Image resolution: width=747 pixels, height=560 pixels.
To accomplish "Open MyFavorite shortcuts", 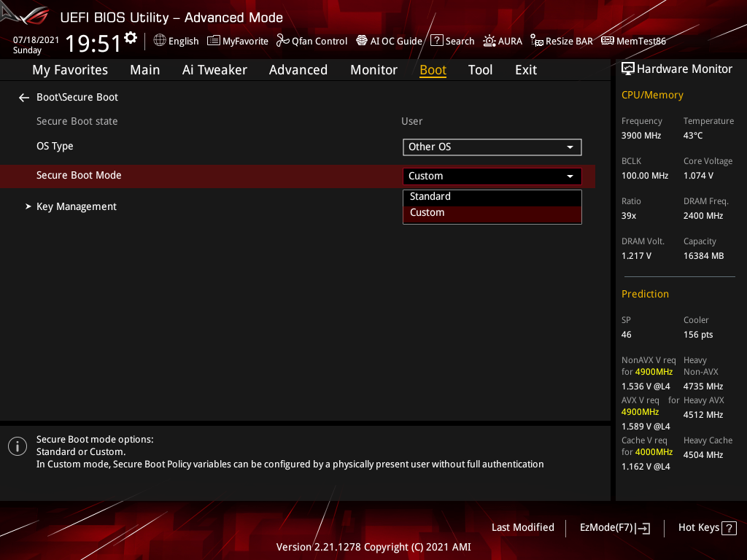I will click(237, 41).
